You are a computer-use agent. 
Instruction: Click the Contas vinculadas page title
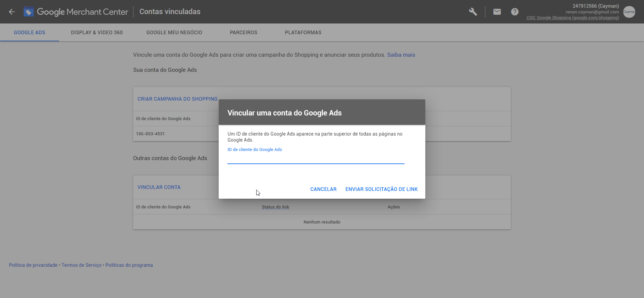(170, 12)
